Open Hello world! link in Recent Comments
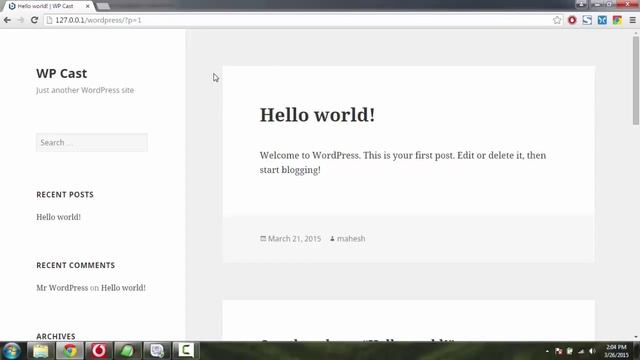The width and height of the screenshot is (640, 360). click(x=123, y=288)
